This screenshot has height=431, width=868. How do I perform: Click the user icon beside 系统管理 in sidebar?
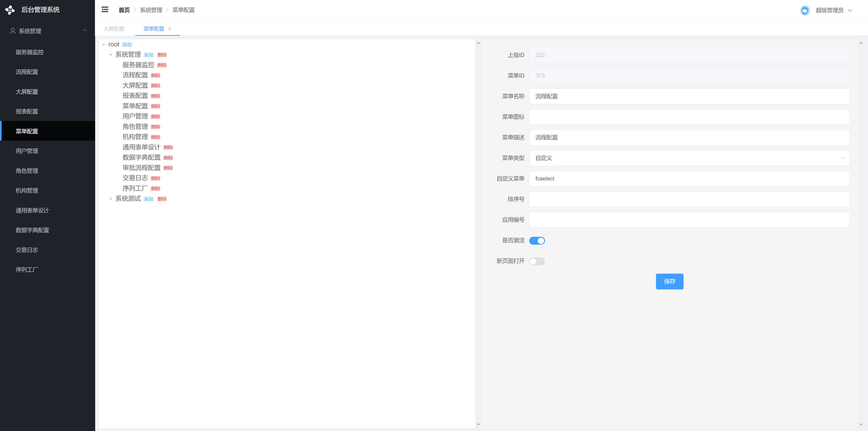coord(12,31)
